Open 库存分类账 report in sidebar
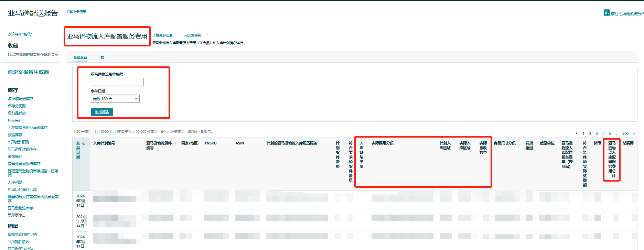Screen dimensions: 644x250 17,106
